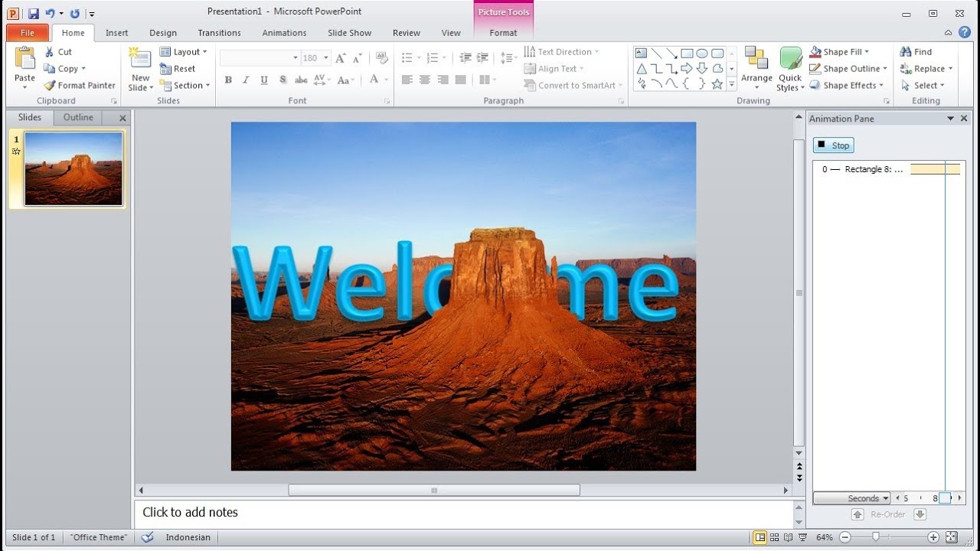Switch to Reading View icon

tap(788, 537)
